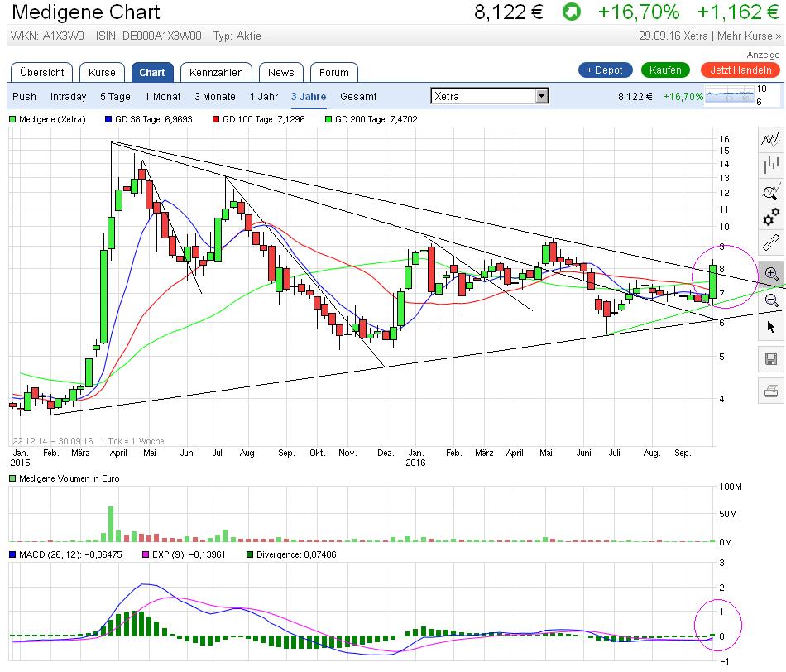
Task: Click the Divergence dark green legend swatch
Action: 250,554
